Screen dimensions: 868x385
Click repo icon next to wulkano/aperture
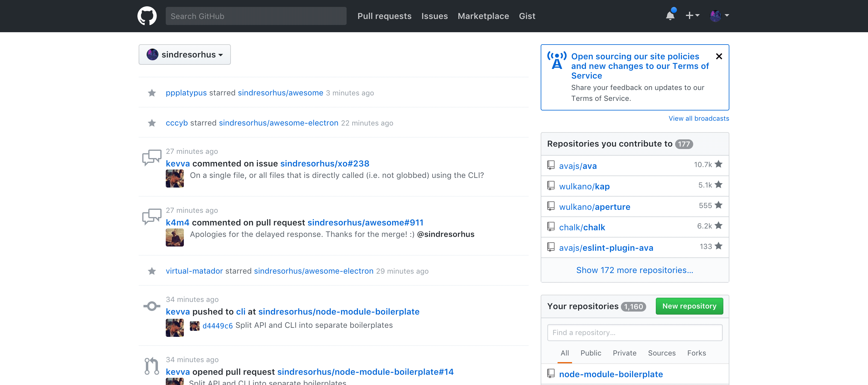pos(551,206)
